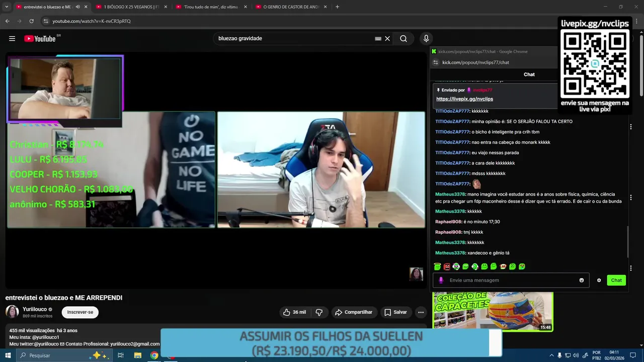This screenshot has width=644, height=362.
Task: Open Task View in the taskbar
Action: (x=121, y=355)
